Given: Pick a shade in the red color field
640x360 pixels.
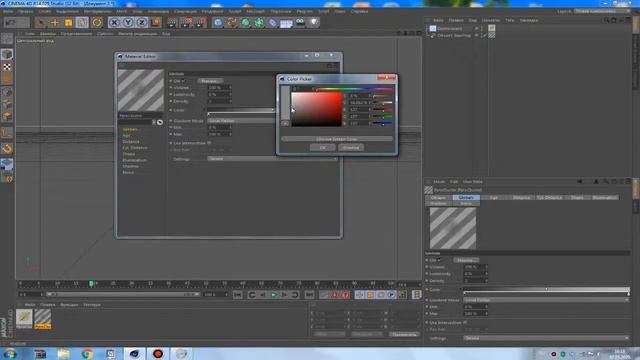Looking at the screenshot, I should point(316,109).
